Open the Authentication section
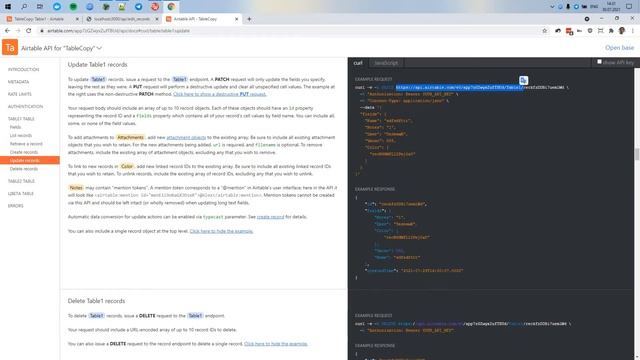Image resolution: width=640 pixels, height=360 pixels. pos(25,107)
